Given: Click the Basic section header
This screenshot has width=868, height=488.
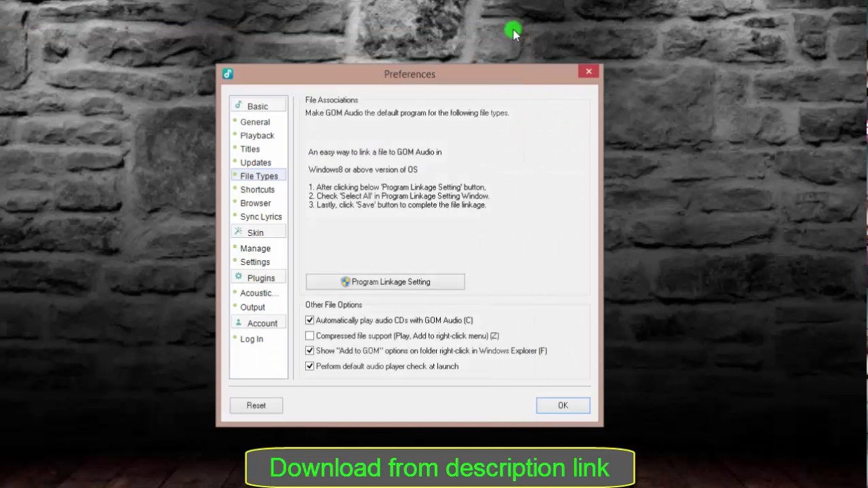Looking at the screenshot, I should tap(258, 106).
